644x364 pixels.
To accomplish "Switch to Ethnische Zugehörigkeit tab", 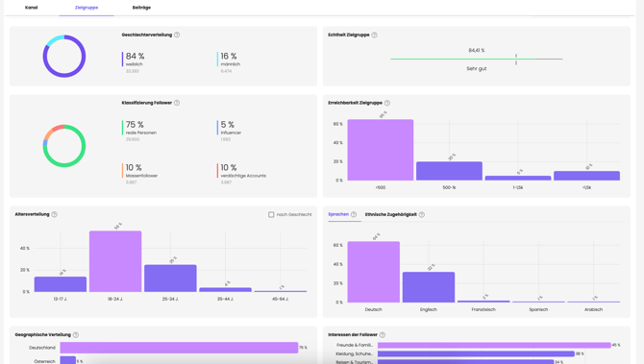I will coord(391,214).
